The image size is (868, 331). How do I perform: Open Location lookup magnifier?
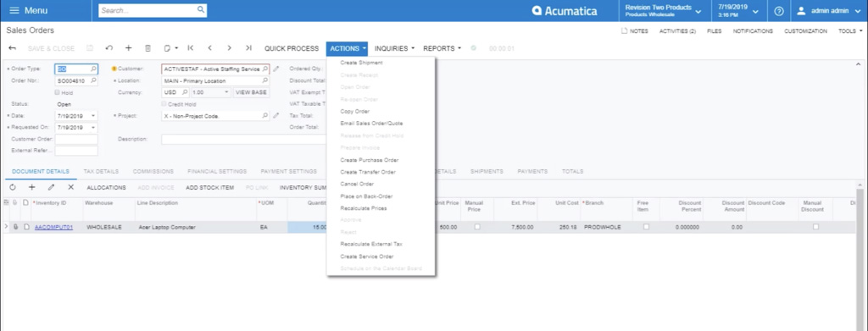(x=264, y=80)
